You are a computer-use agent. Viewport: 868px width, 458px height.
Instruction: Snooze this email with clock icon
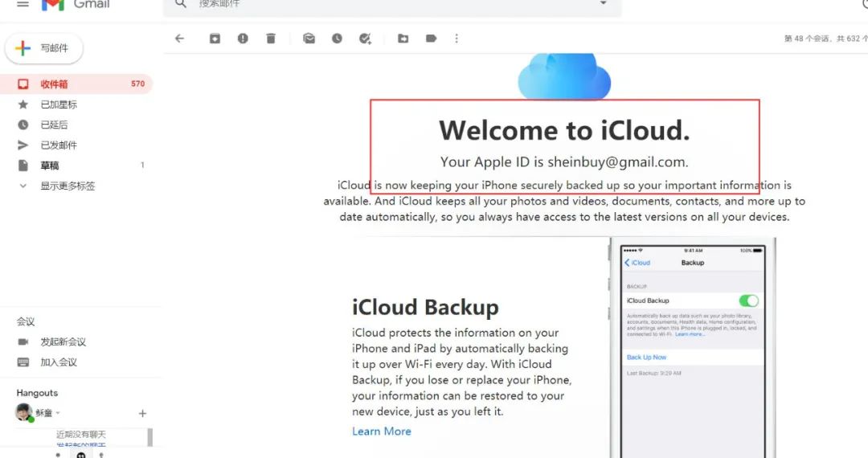(x=337, y=39)
